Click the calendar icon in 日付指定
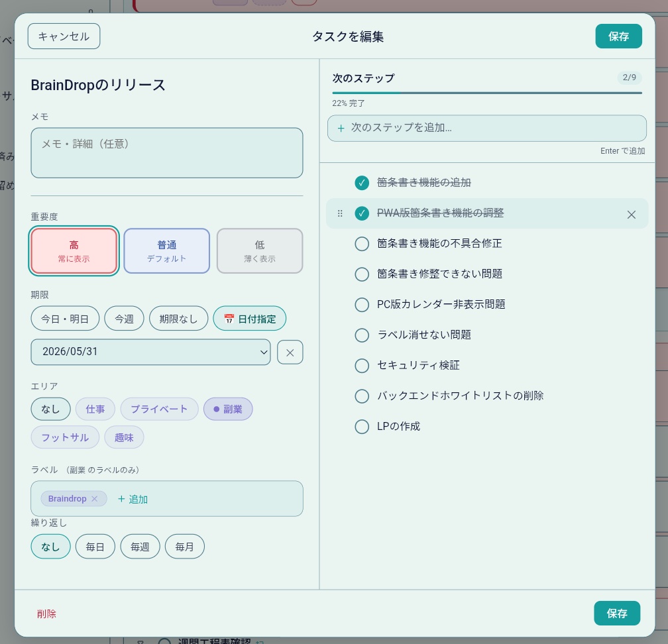The image size is (668, 644). (x=229, y=319)
